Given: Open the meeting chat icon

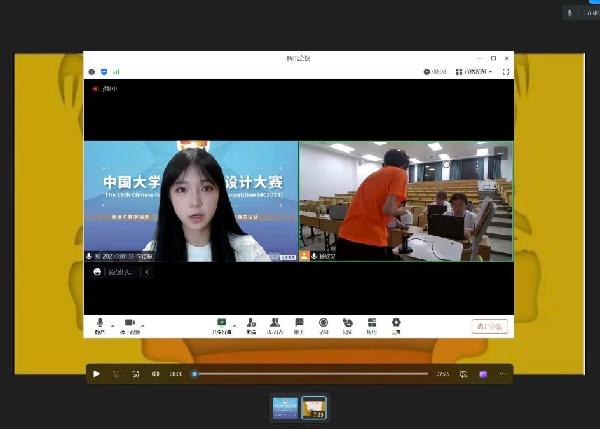Looking at the screenshot, I should (x=299, y=323).
